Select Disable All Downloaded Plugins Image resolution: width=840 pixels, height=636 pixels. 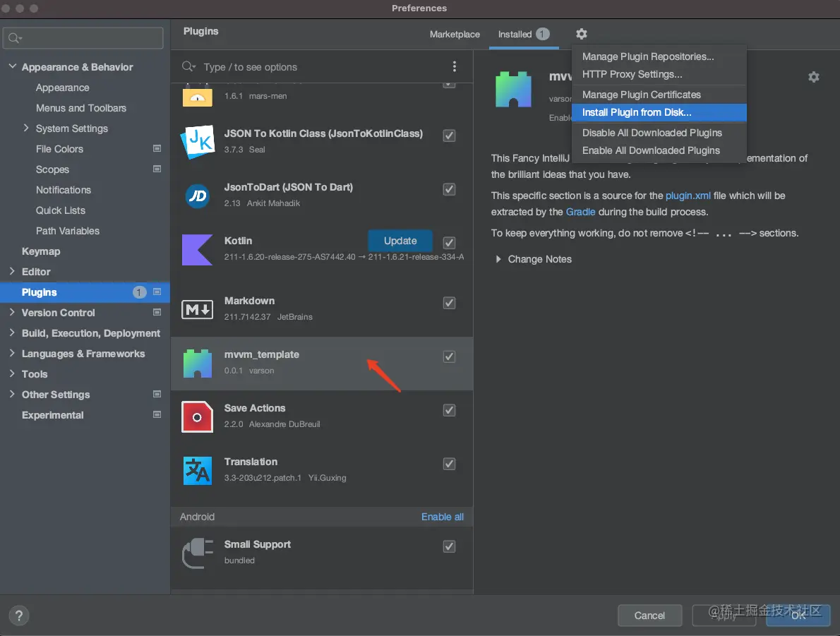click(x=659, y=133)
